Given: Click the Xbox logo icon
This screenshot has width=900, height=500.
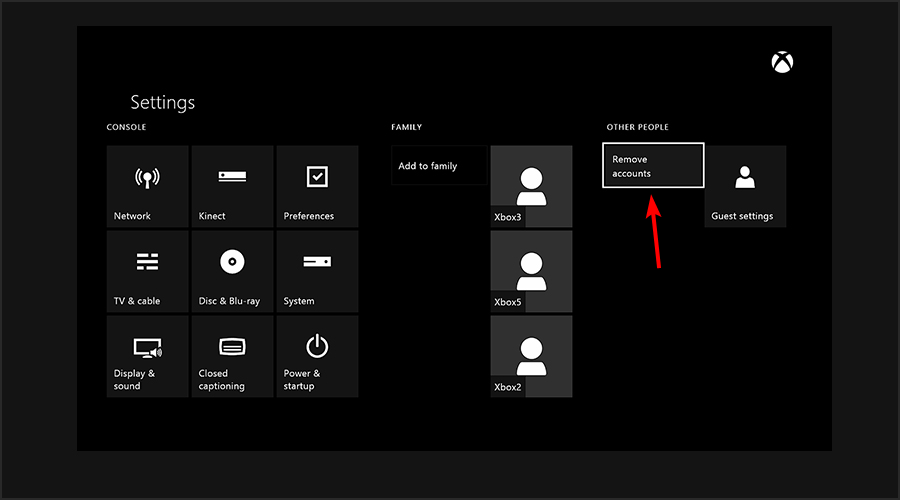Looking at the screenshot, I should coord(782,62).
